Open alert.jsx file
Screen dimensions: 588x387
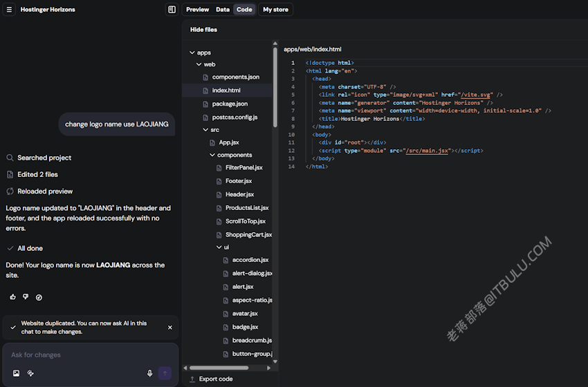(x=243, y=287)
